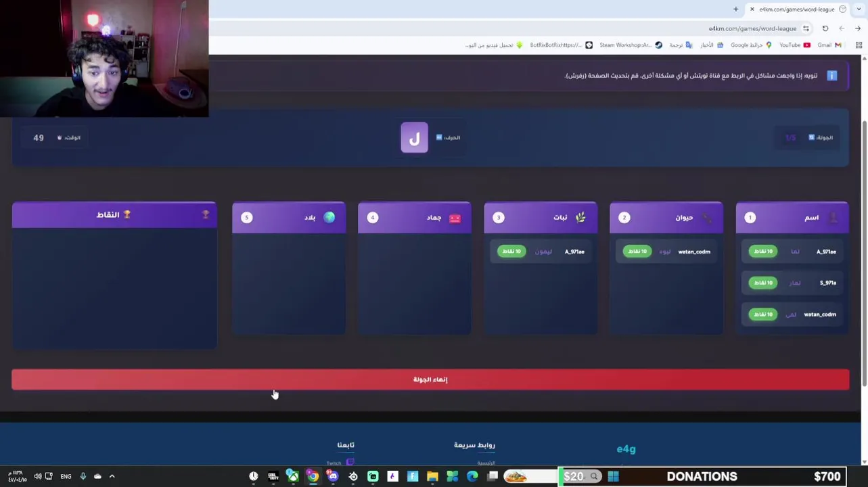Click the جماد category header

tap(415, 217)
